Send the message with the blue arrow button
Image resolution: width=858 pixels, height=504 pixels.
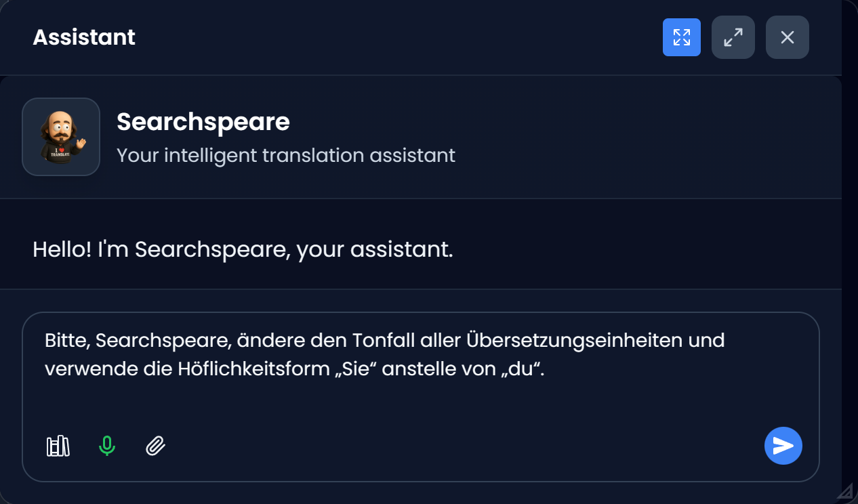point(783,446)
